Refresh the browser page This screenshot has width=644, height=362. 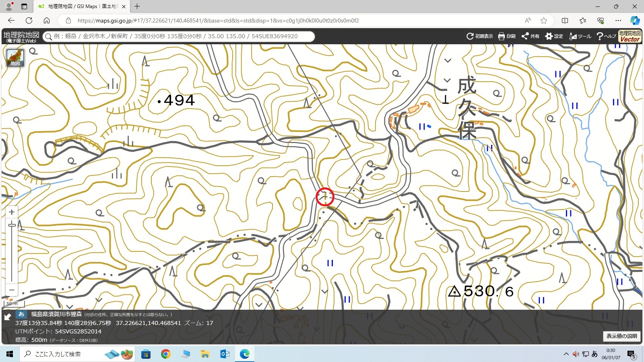(x=29, y=21)
